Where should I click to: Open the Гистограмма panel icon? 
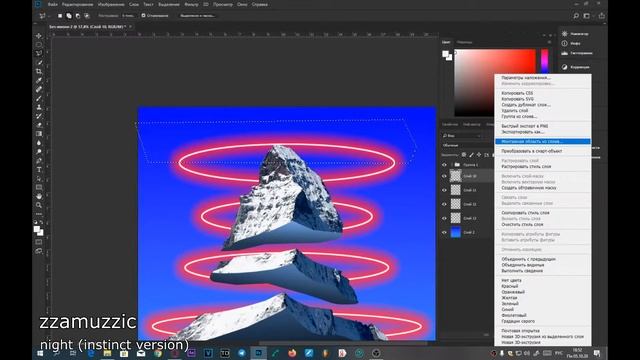tap(564, 53)
